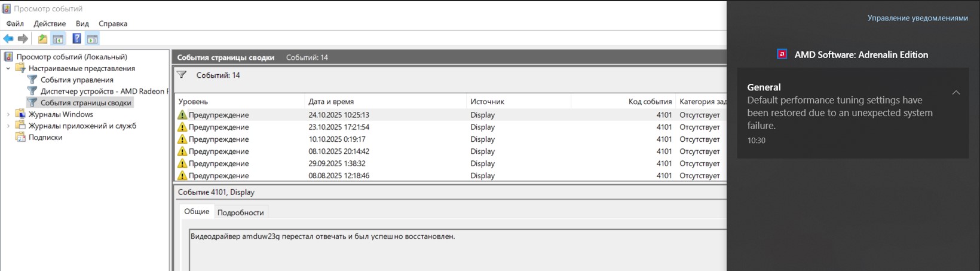Image resolution: width=980 pixels, height=271 pixels.
Task: Collapse the Настраиваемые представления tree node
Action: (x=8, y=68)
